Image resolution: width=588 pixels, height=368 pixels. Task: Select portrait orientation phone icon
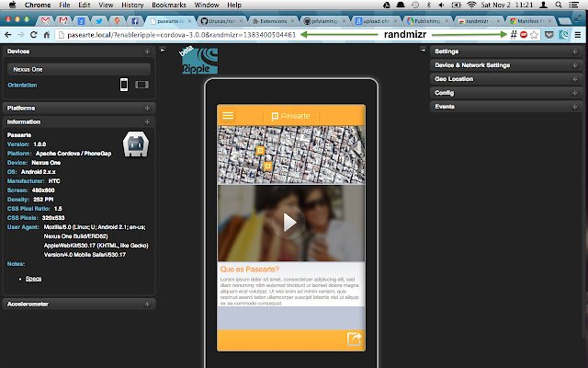(124, 85)
